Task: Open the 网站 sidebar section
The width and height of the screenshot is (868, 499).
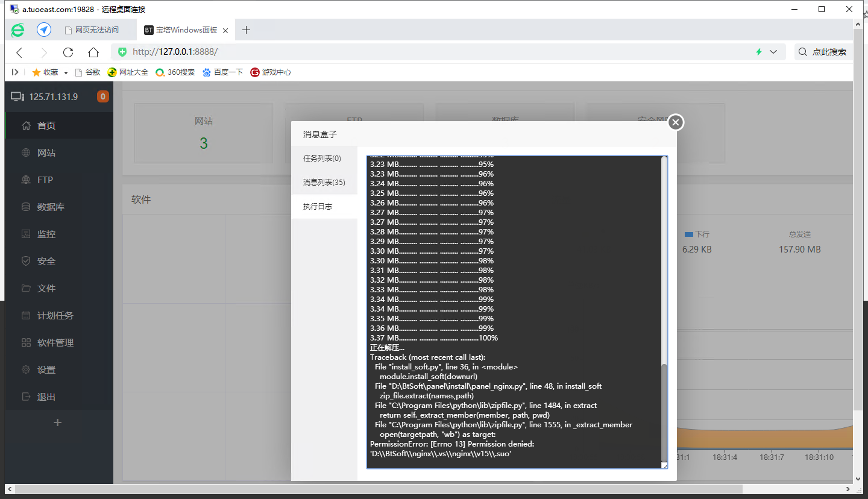Action: pos(59,152)
